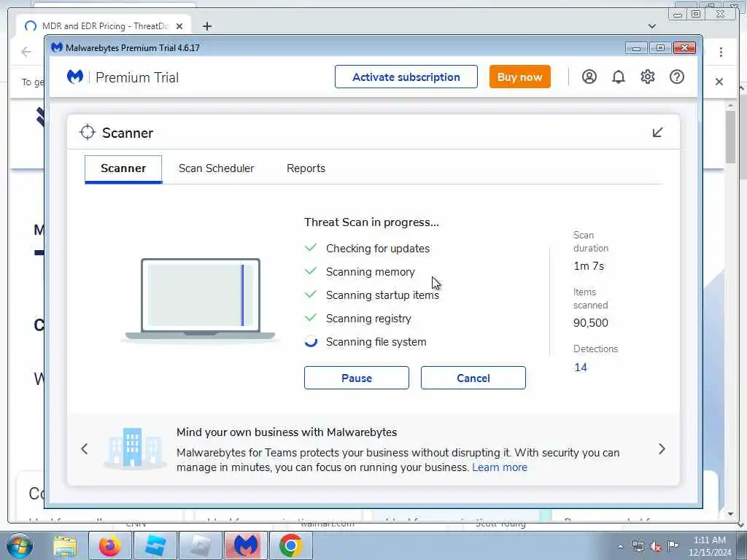The width and height of the screenshot is (747, 560).
Task: Dismiss the Chrome info bar with X
Action: pos(719,82)
